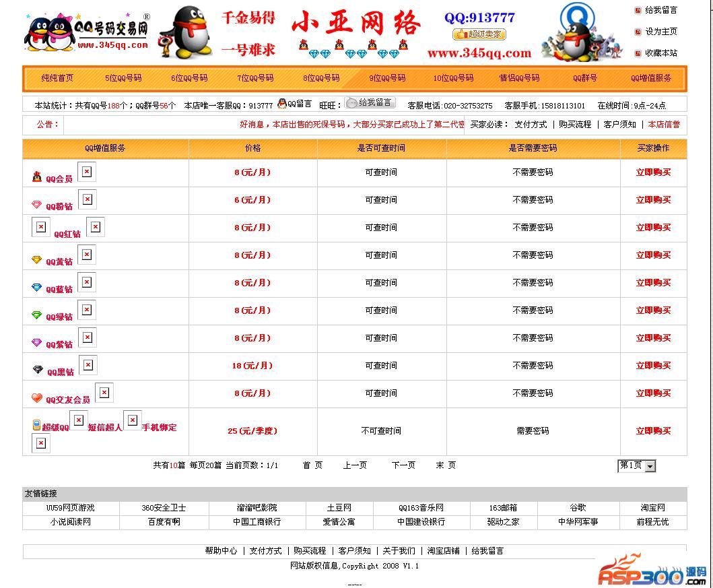Click the QQ号码交易网 penguin logo
This screenshot has height=588, width=713.
(87, 32)
